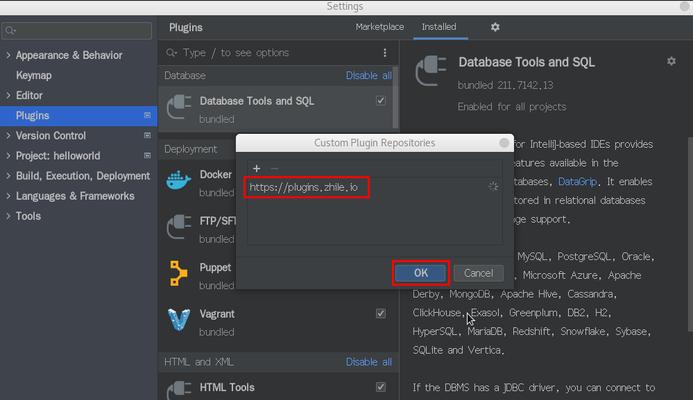Select the Puppet plugin icon
The width and height of the screenshot is (693, 400).
click(178, 273)
